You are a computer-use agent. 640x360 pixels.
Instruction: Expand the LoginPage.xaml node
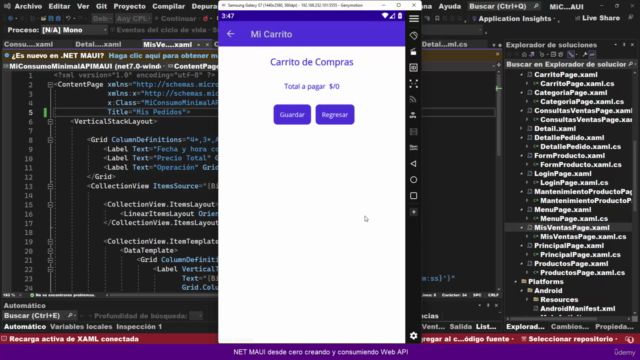(522, 174)
